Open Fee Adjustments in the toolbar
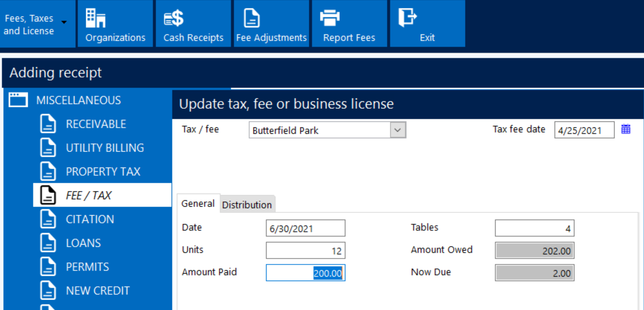The width and height of the screenshot is (644, 310). [271, 24]
